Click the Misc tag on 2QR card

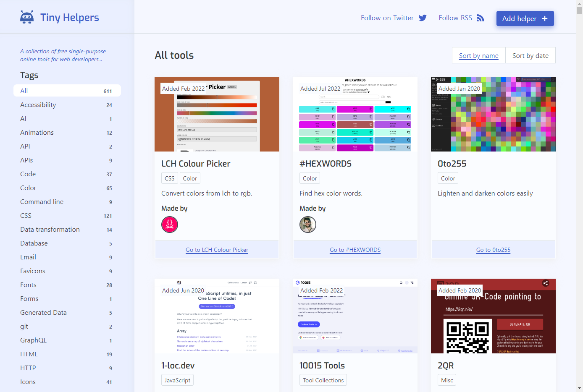tap(447, 380)
